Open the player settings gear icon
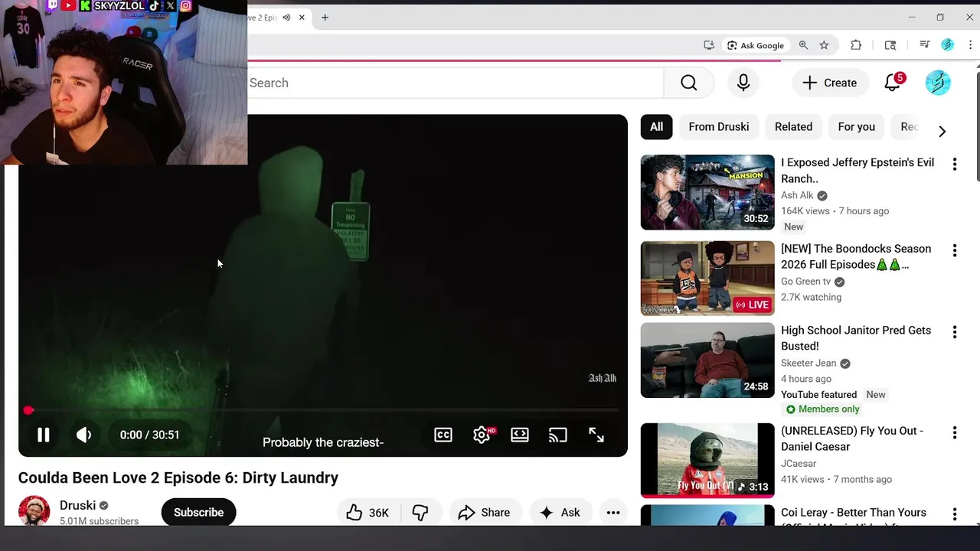 click(x=482, y=435)
